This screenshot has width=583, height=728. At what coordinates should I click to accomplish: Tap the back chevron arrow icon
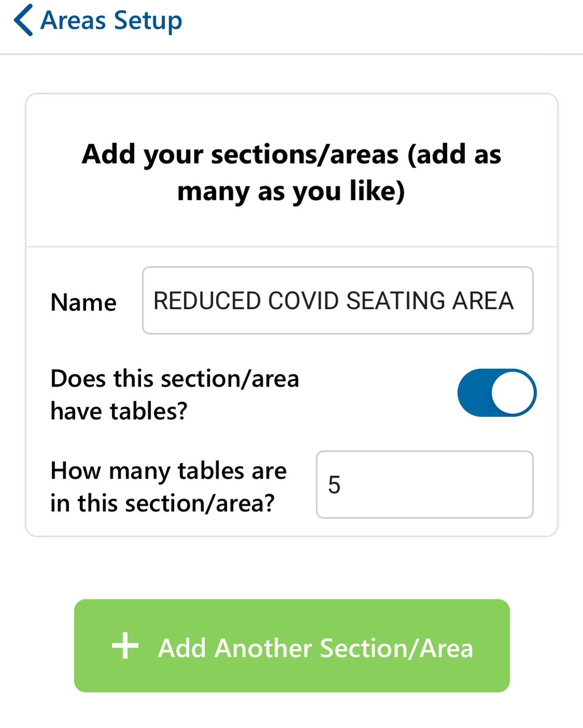[x=23, y=20]
